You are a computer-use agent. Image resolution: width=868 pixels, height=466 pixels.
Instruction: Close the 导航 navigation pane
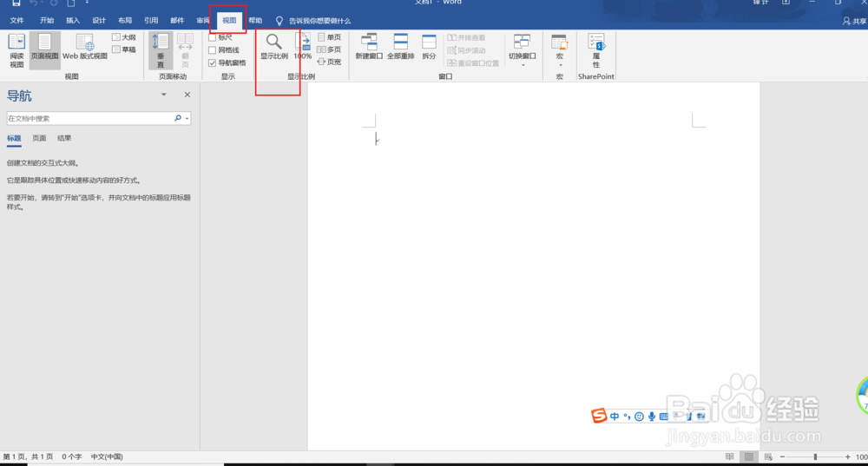187,95
